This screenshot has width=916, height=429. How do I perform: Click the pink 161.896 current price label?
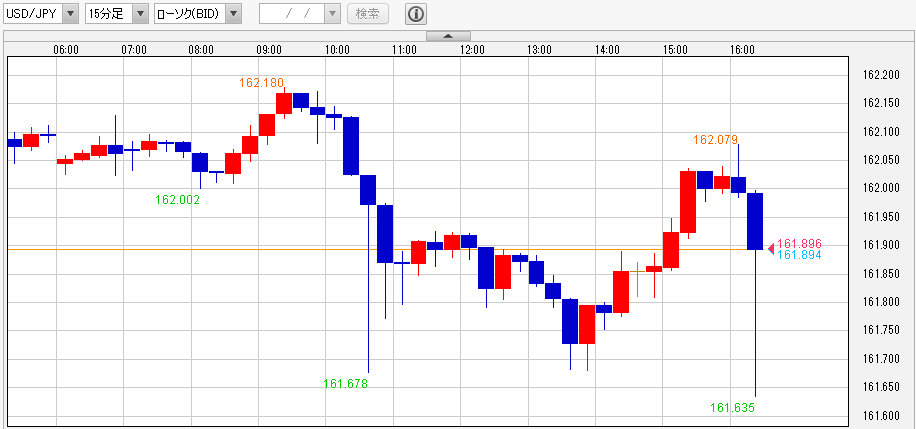(x=799, y=244)
